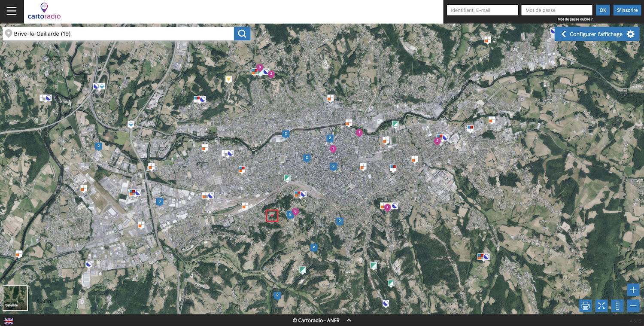Open the Mot de passe oublié link
The width and height of the screenshot is (644, 326).
[x=574, y=19]
